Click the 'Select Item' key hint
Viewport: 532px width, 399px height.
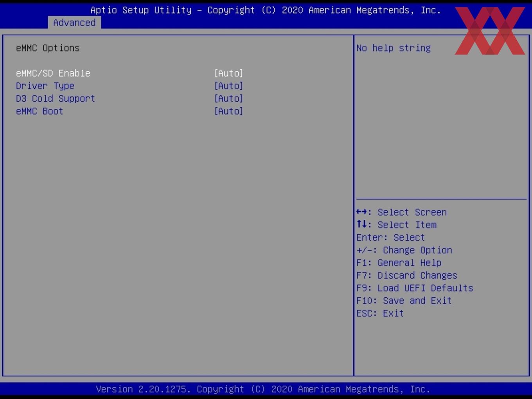(396, 225)
